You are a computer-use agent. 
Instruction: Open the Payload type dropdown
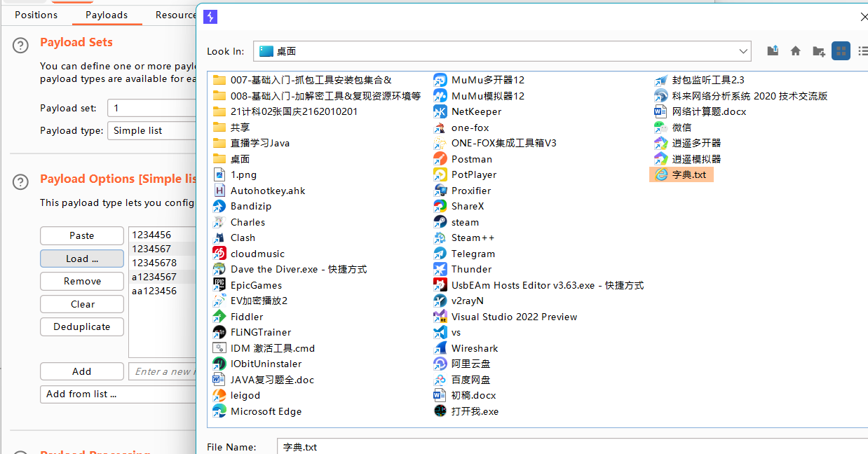click(x=151, y=130)
